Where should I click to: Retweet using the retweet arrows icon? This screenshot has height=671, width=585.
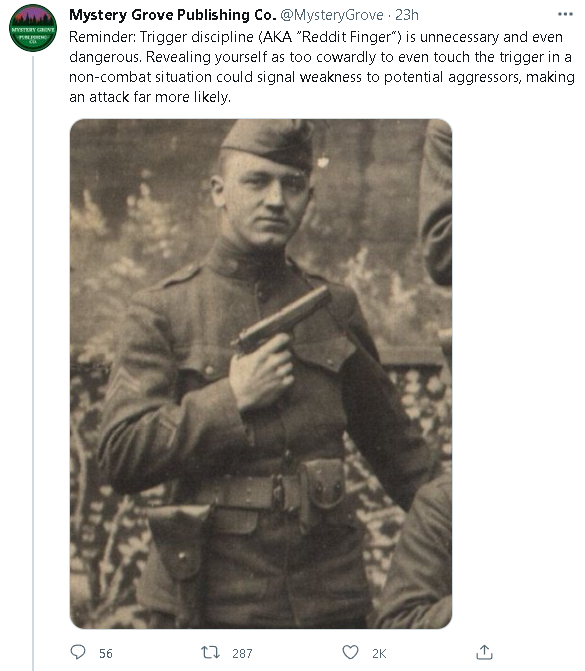[211, 652]
